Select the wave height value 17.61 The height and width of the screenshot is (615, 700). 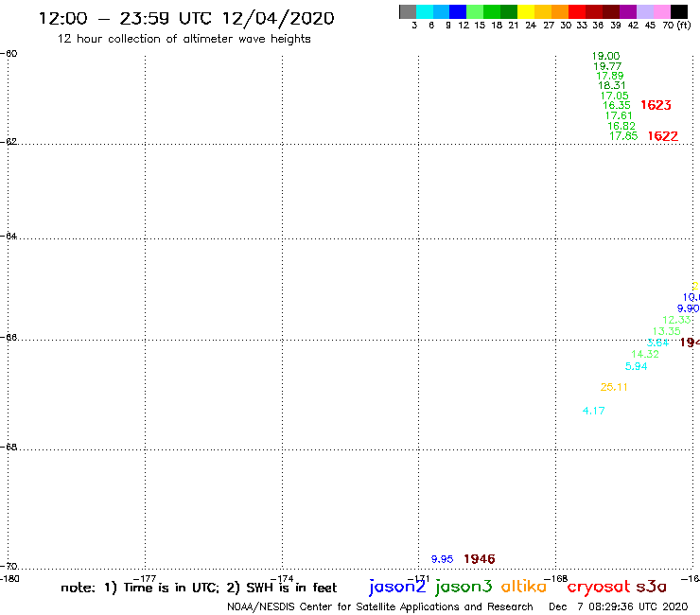click(619, 115)
